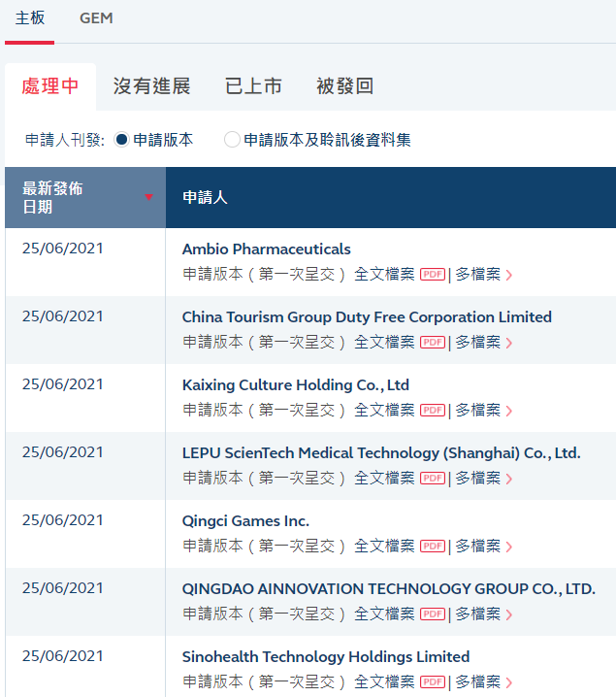This screenshot has width=616, height=697.
Task: Click PDF icon for Kaixing Culture Holding
Action: 432,411
